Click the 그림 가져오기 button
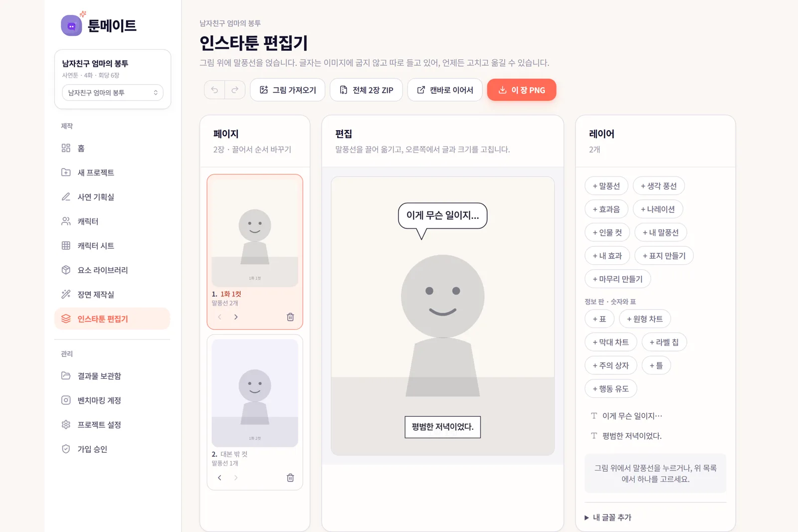 288,90
